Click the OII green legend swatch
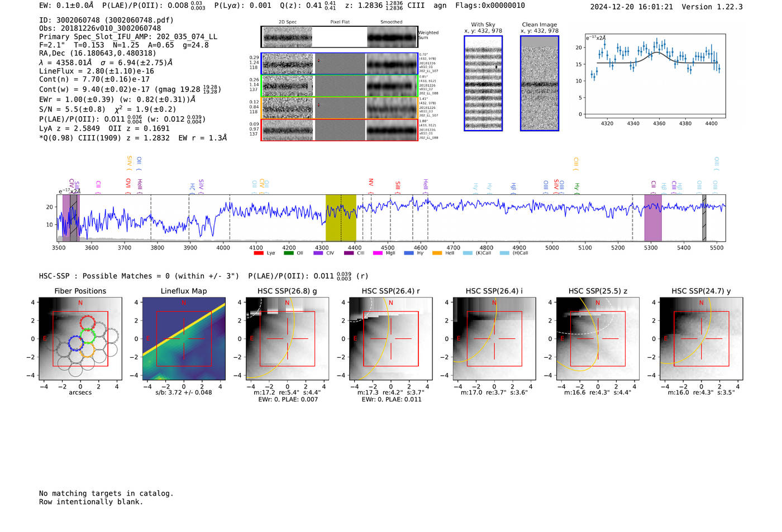This screenshot has width=782, height=532. [288, 253]
